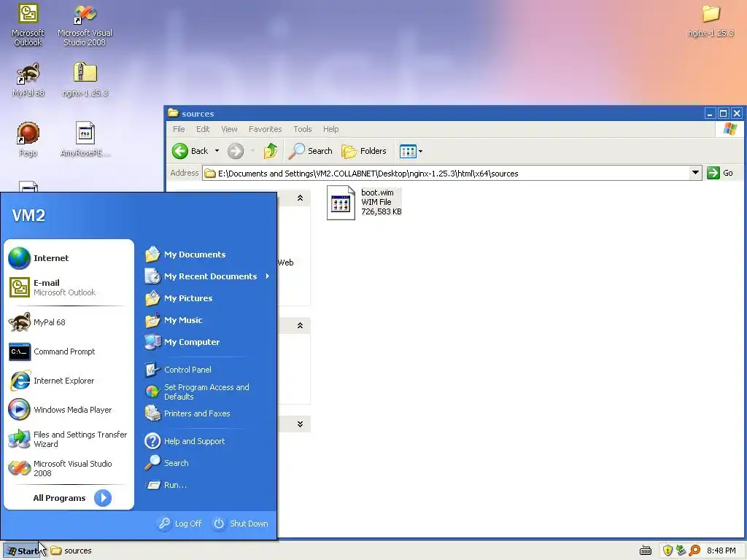
Task: Open Internet in Start menu
Action: coord(69,258)
